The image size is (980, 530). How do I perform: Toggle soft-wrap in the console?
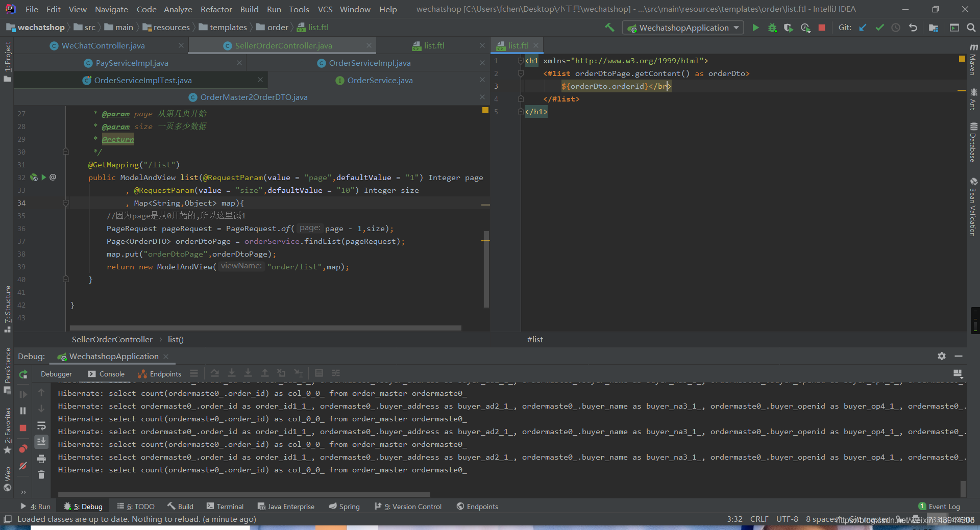[x=41, y=426]
